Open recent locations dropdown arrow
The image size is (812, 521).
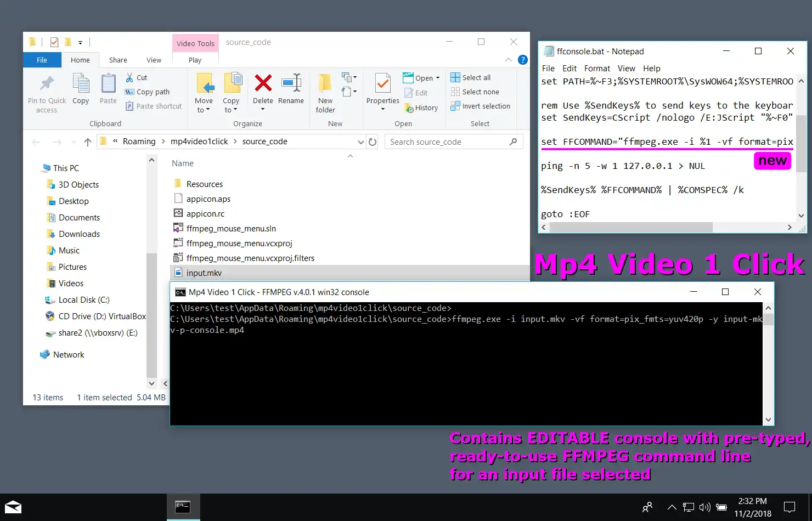click(74, 142)
